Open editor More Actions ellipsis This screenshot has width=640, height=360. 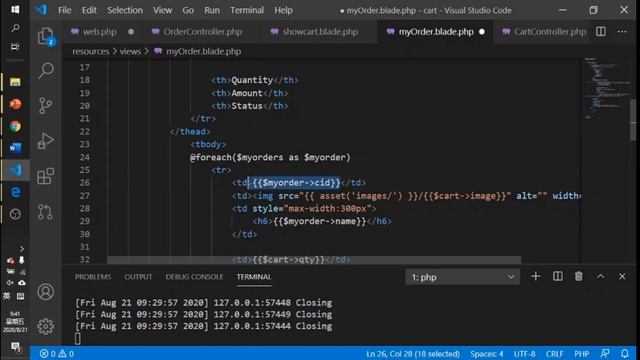(622, 31)
